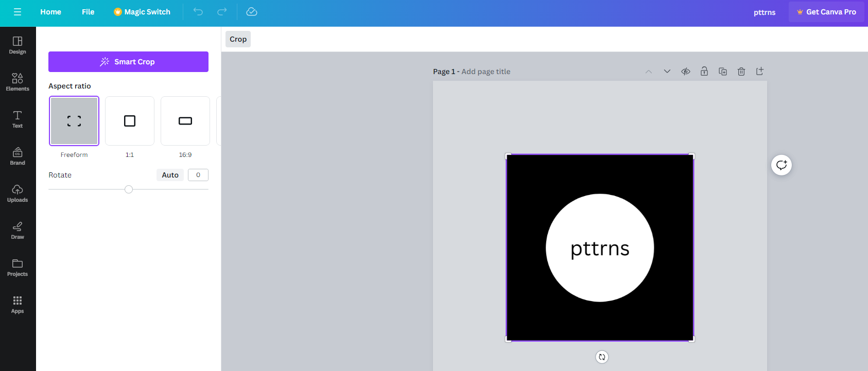Screen dimensions: 868x371
Task: Hide Page 1 using the eye icon
Action: (686, 72)
